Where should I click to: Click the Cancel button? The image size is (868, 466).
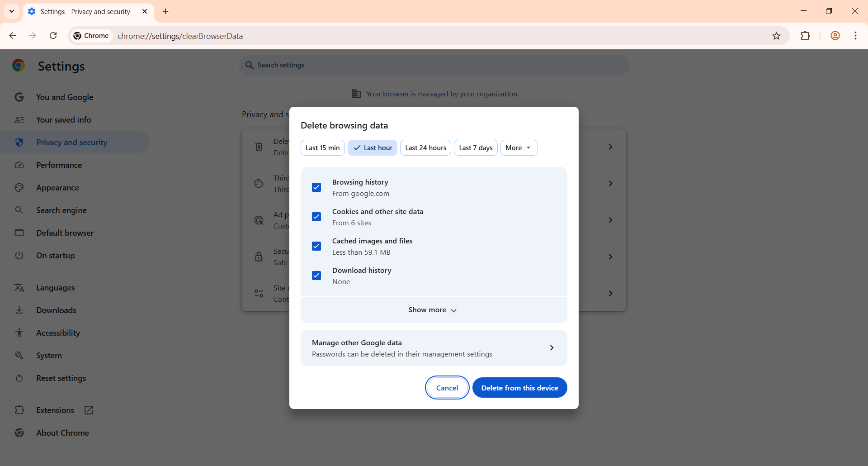click(x=447, y=388)
